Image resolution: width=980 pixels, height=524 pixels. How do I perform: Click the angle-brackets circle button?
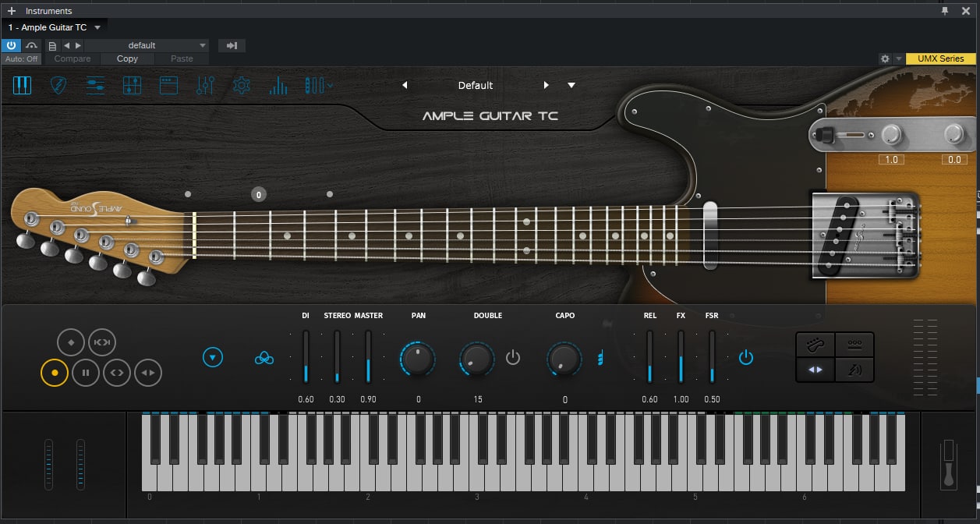[117, 373]
